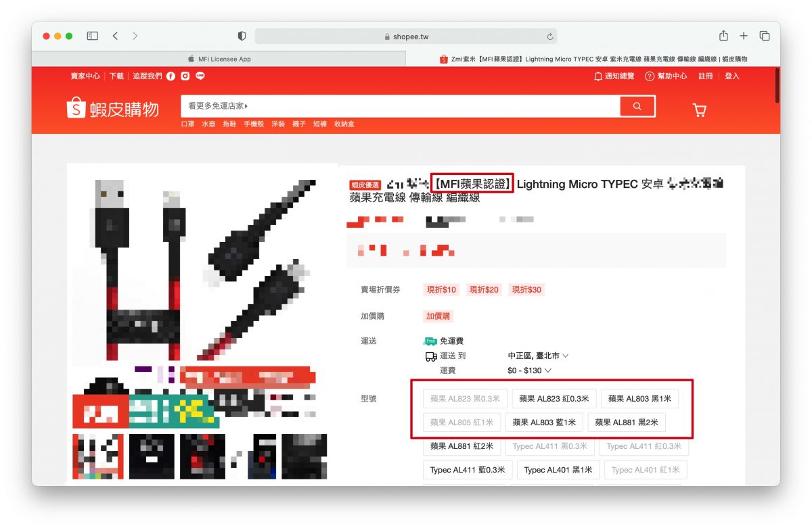Screen dimensions: 812x528
Task: Show the tab overview icon
Action: click(765, 36)
